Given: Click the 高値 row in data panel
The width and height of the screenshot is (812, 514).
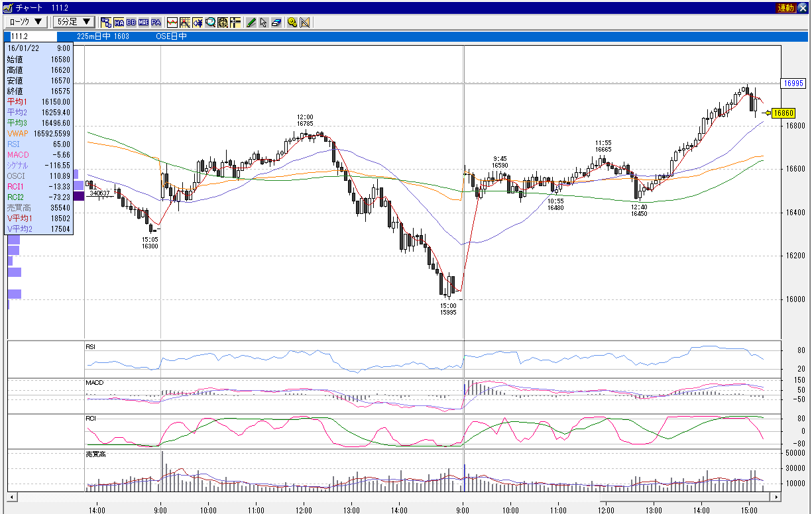Looking at the screenshot, I should click(x=38, y=70).
